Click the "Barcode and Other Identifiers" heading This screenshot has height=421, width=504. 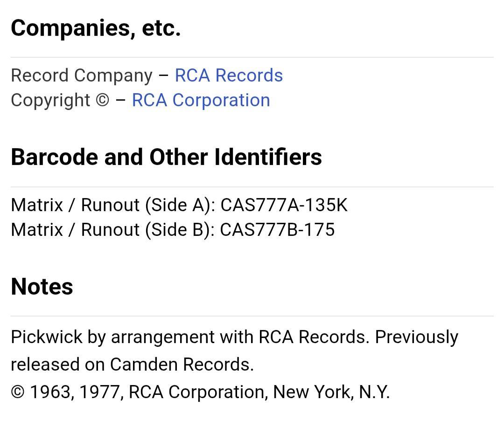tap(166, 157)
